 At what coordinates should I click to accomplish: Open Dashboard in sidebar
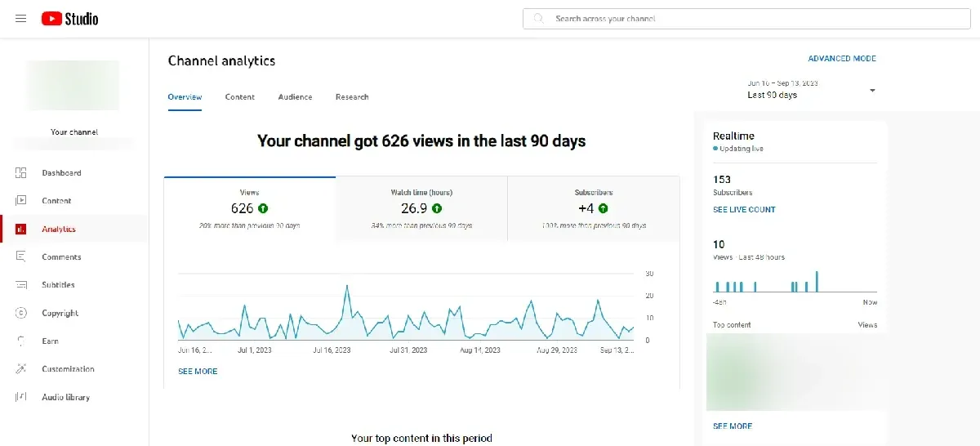pos(62,173)
